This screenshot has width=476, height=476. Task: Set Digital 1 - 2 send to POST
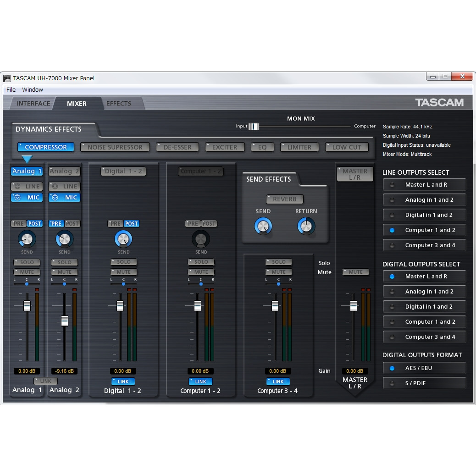[132, 224]
